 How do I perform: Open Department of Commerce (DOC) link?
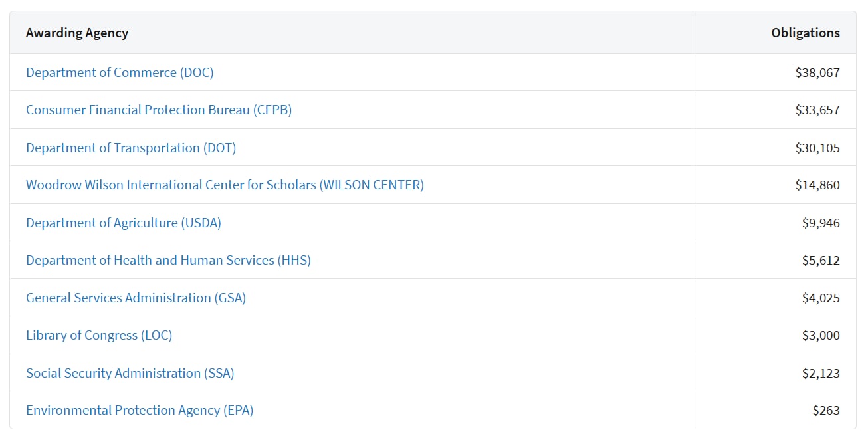(x=120, y=72)
